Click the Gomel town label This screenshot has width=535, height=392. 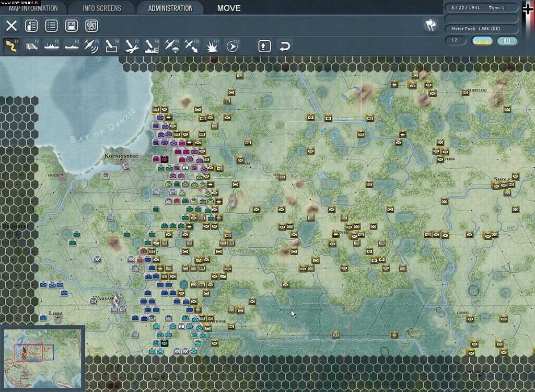click(463, 313)
